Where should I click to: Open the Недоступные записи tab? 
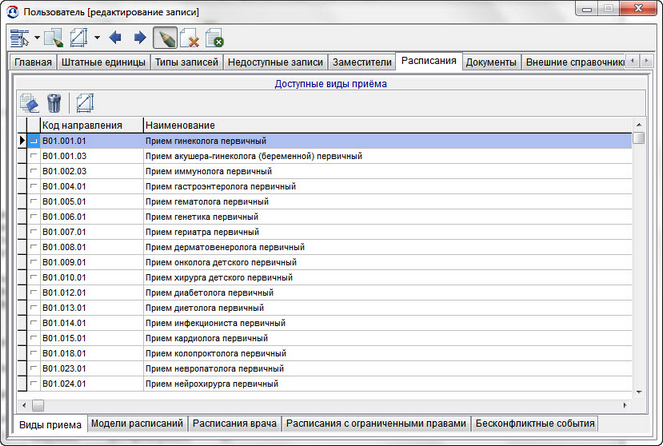275,62
